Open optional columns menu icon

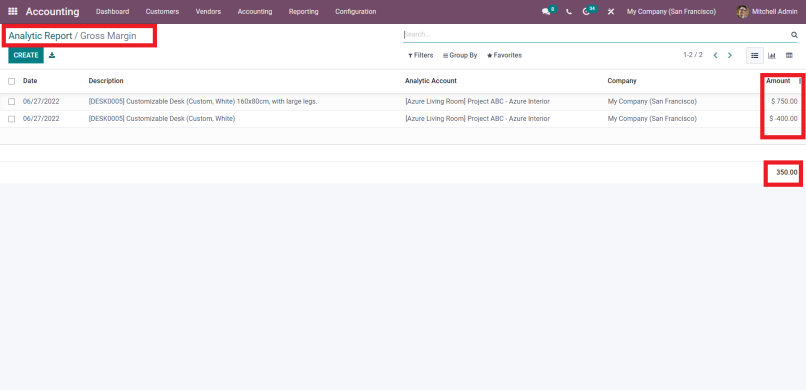click(800, 81)
